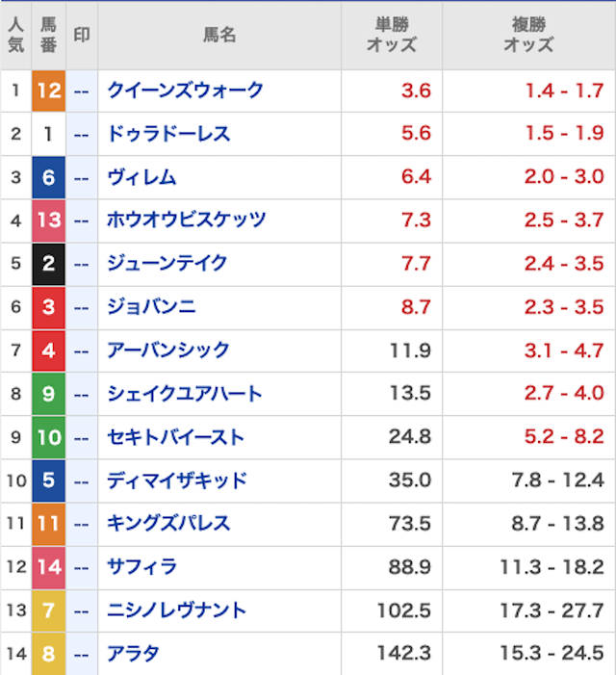Open ジョバンニ horse details
Image resolution: width=616 pixels, height=675 pixels.
pos(151,307)
